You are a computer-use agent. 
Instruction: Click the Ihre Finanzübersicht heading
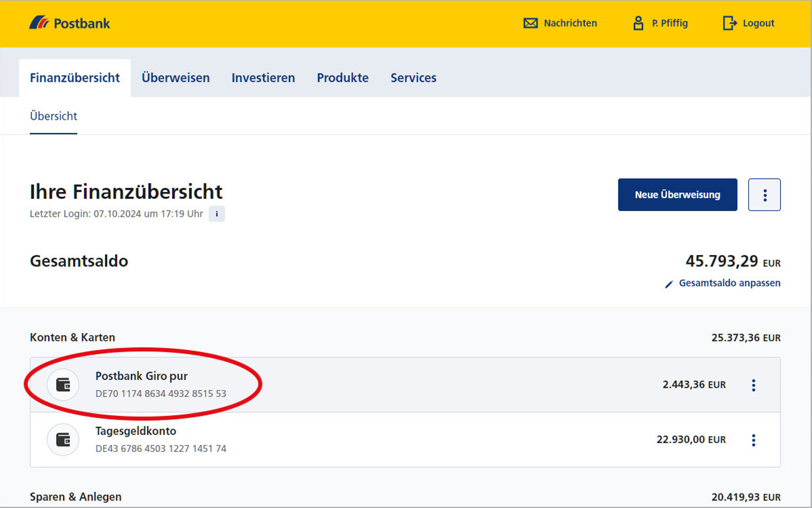[x=126, y=192]
